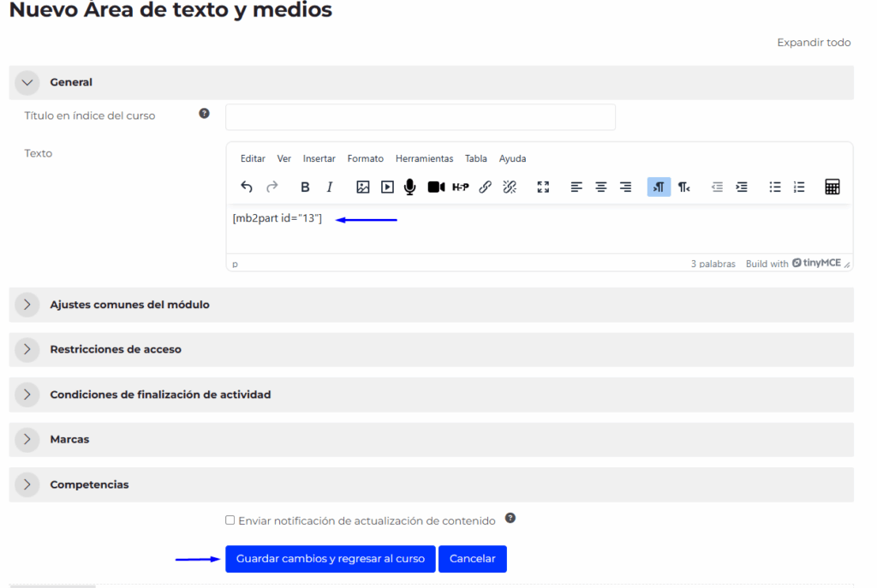
Task: Click the Bold formatting icon
Action: 305,187
